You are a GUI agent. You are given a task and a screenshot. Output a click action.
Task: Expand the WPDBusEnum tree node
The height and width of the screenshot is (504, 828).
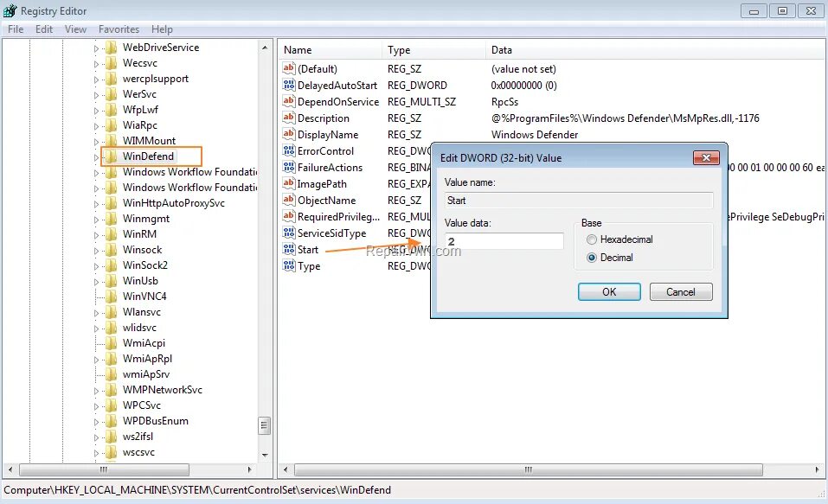coord(96,422)
